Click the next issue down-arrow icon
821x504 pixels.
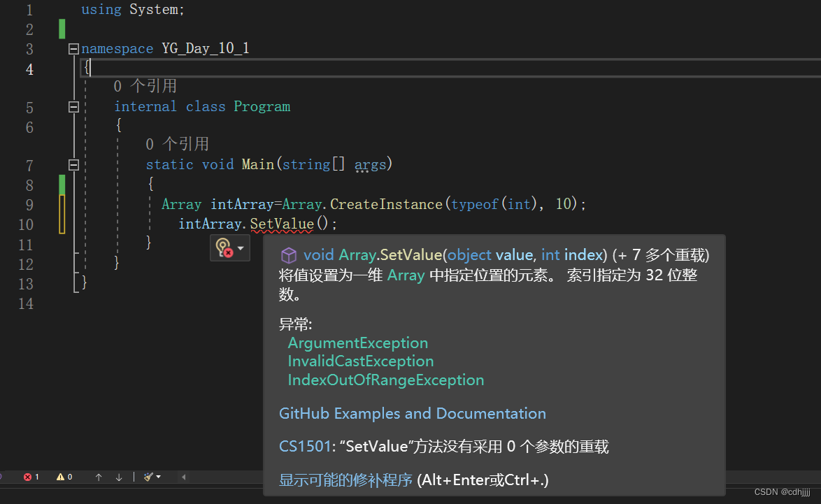click(119, 477)
